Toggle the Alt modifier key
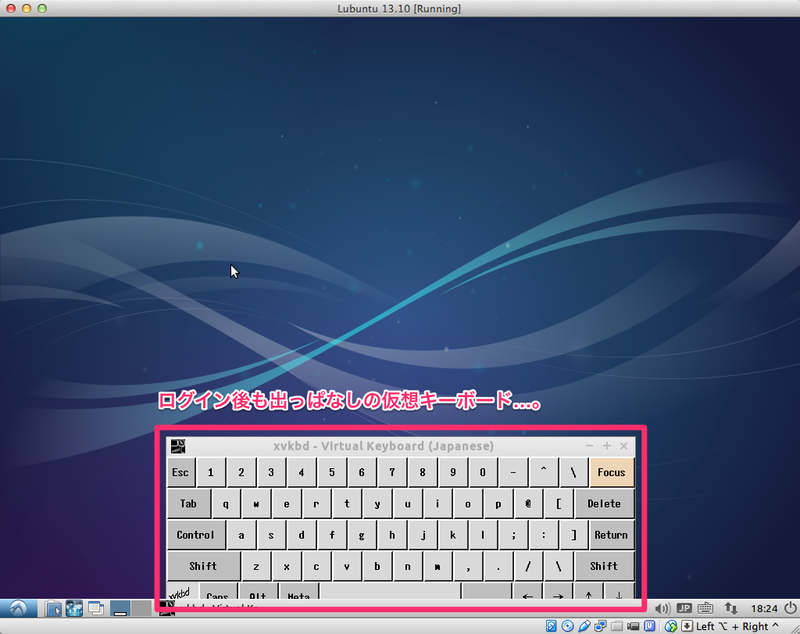Viewport: 800px width, 634px height. [258, 592]
